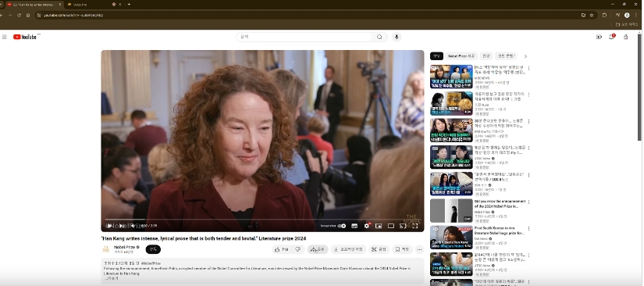Click the Share button under video
Screen dimensions: 644x286
[318, 249]
